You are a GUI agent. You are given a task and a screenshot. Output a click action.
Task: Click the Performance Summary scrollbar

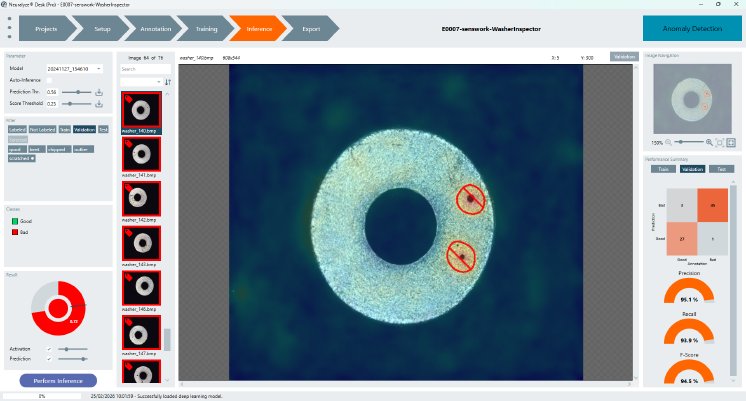coord(733,281)
